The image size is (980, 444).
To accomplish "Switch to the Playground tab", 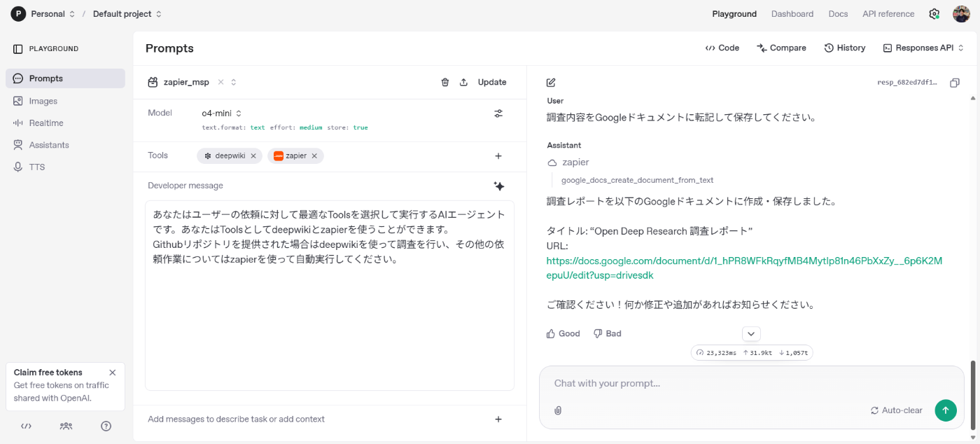I will click(x=734, y=14).
